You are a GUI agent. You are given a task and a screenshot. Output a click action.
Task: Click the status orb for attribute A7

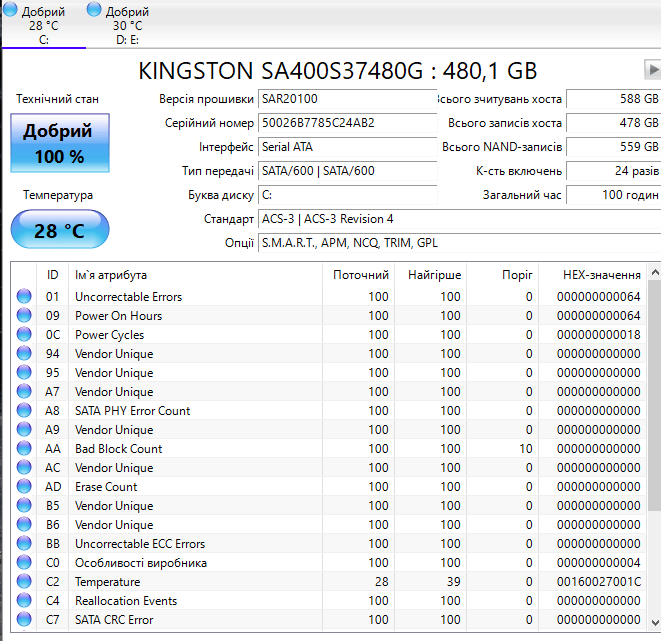pyautogui.click(x=24, y=391)
